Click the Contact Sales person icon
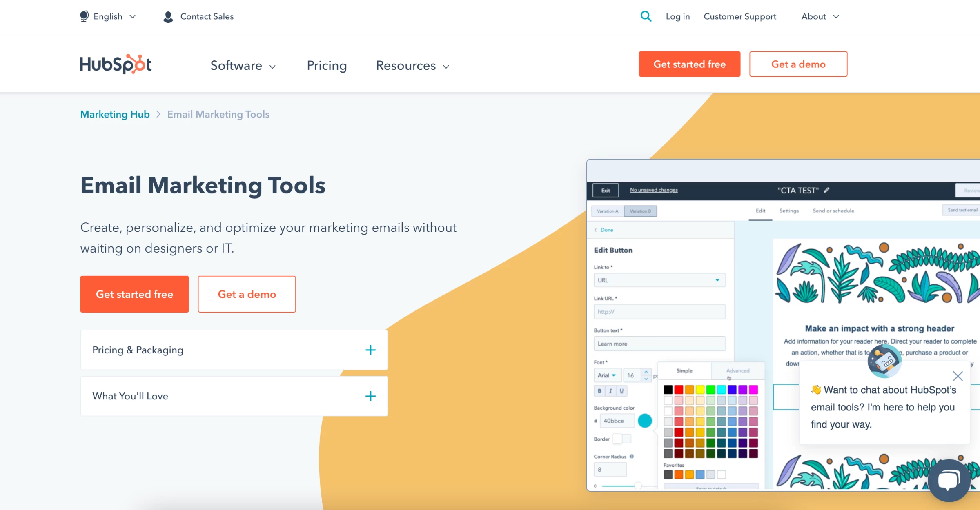This screenshot has height=510, width=980. coord(168,17)
